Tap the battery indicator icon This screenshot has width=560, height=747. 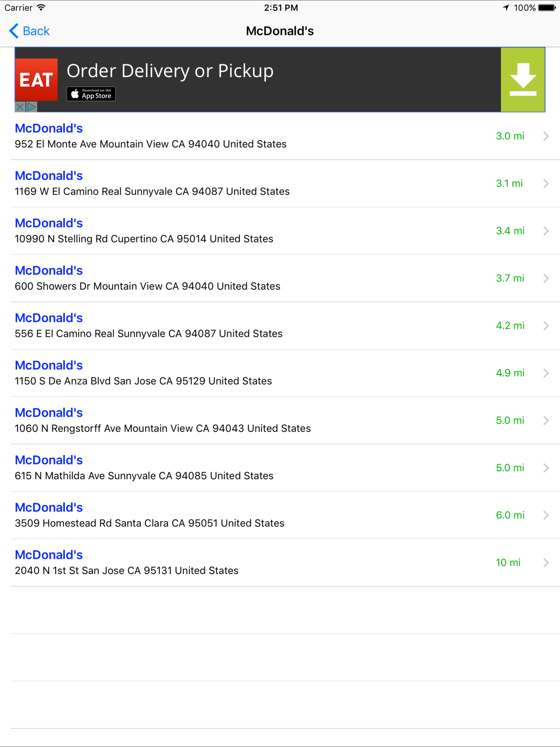(x=547, y=7)
